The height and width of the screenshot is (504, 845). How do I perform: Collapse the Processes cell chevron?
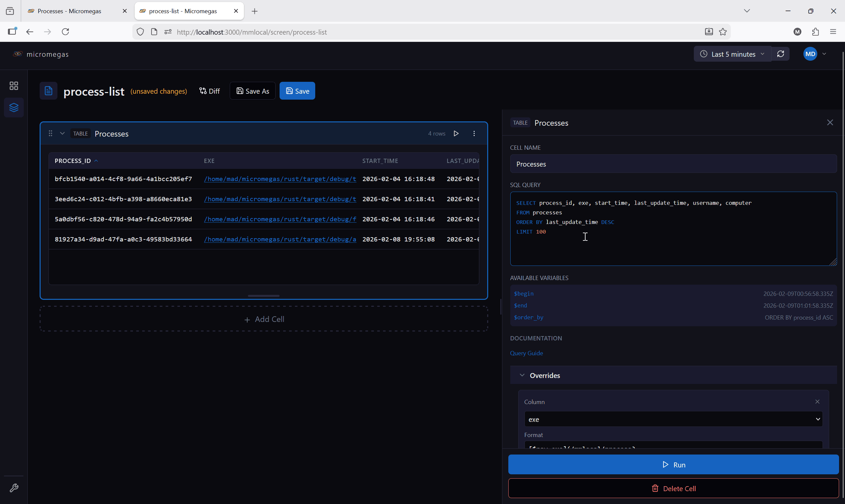pos(62,134)
